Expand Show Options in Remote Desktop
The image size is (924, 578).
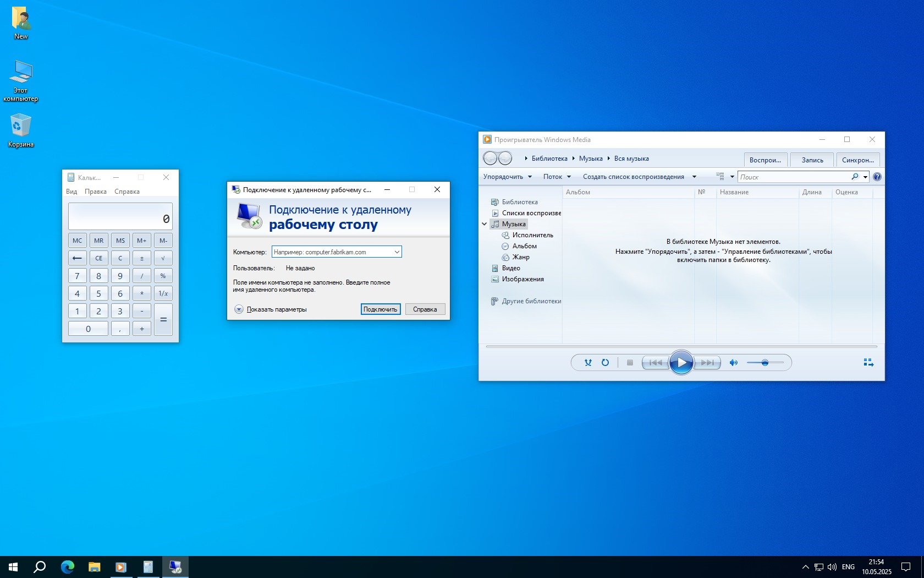point(239,309)
